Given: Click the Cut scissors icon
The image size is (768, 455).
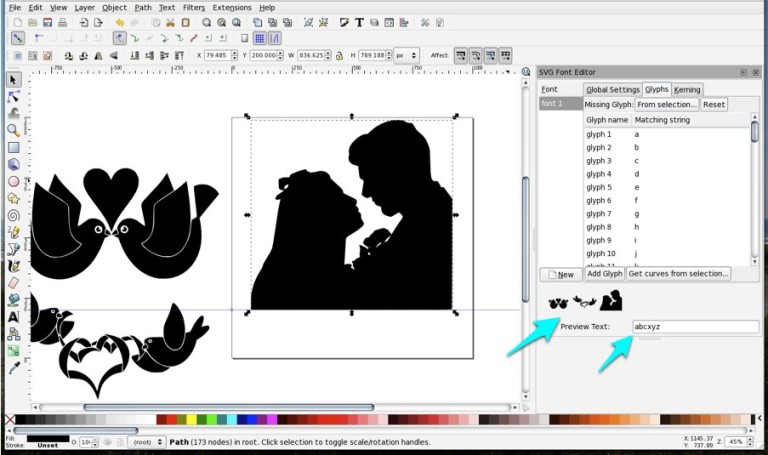Looking at the screenshot, I should click(170, 23).
